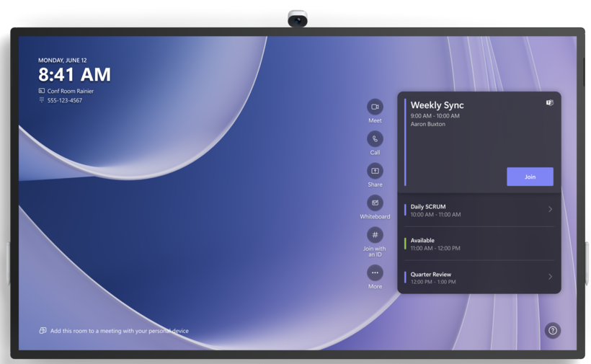591x364 pixels.
Task: Open the Help question mark icon
Action: (553, 330)
